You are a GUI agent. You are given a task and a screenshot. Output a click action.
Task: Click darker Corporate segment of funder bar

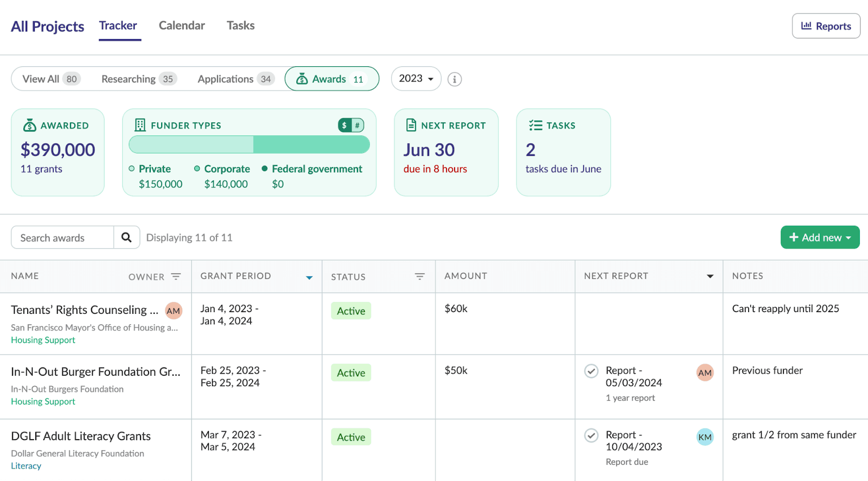coord(311,144)
